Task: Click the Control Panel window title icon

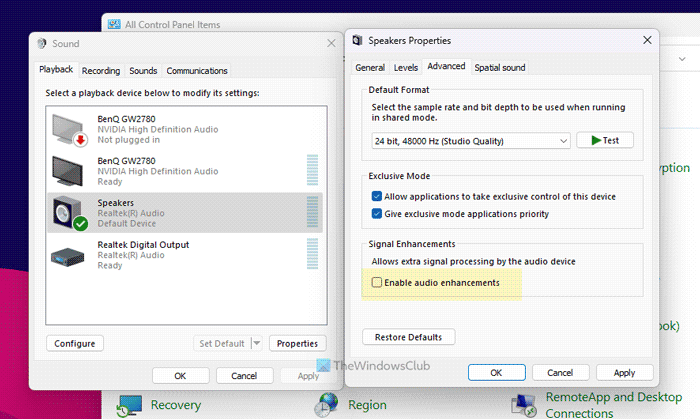Action: coord(114,24)
